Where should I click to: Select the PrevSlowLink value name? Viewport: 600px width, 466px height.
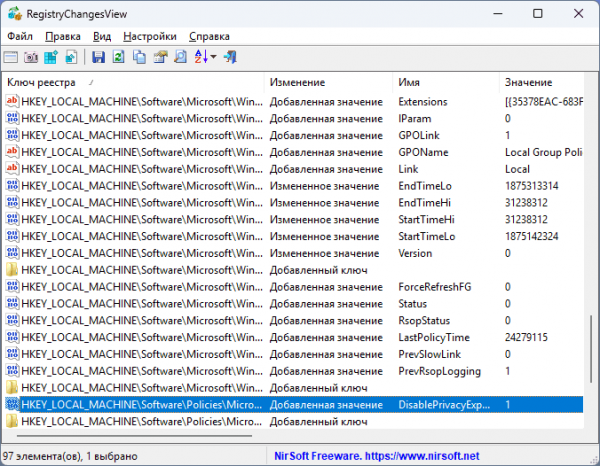[x=429, y=354]
